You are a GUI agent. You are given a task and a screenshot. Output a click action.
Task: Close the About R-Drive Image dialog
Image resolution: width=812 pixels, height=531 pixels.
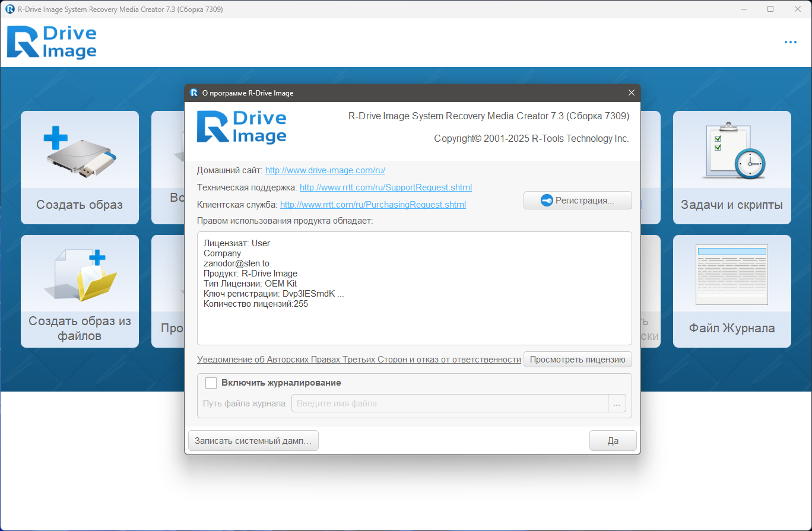(x=632, y=93)
